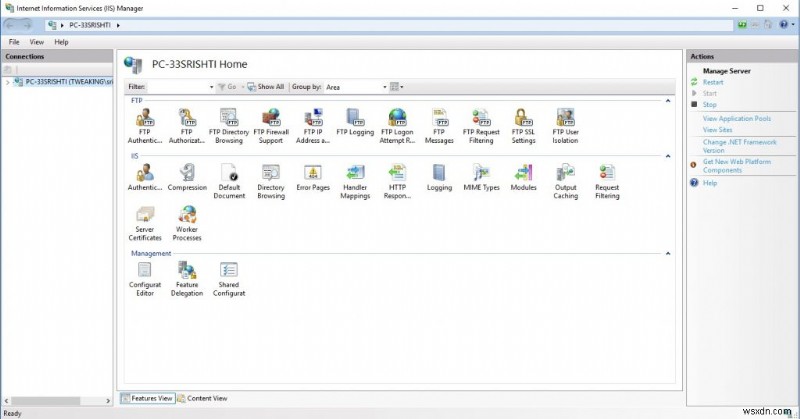Open Feature Delegation icon

click(x=187, y=279)
